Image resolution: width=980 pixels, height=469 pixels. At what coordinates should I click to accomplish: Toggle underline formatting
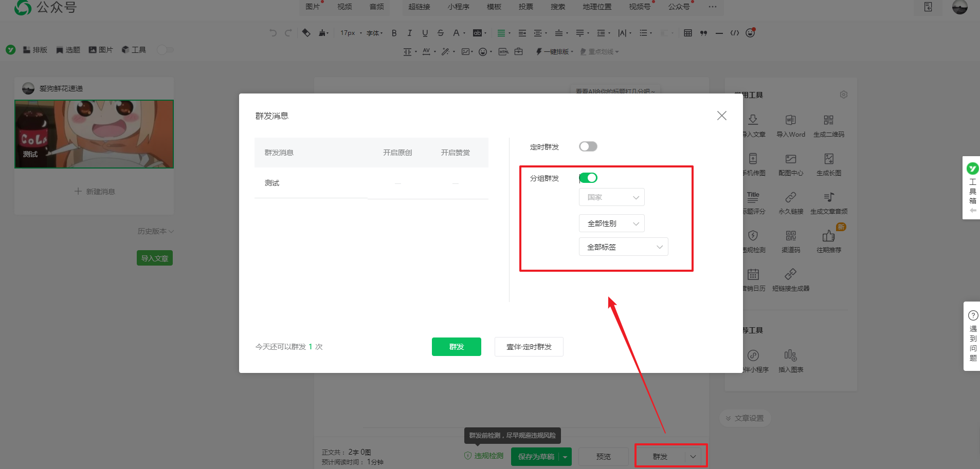pyautogui.click(x=425, y=33)
